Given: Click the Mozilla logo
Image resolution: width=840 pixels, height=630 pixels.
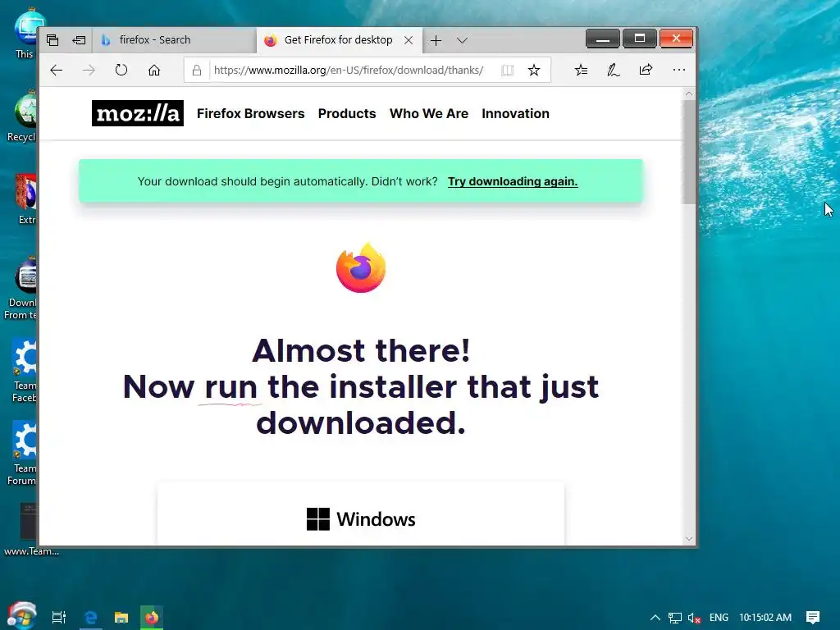Looking at the screenshot, I should click(138, 113).
